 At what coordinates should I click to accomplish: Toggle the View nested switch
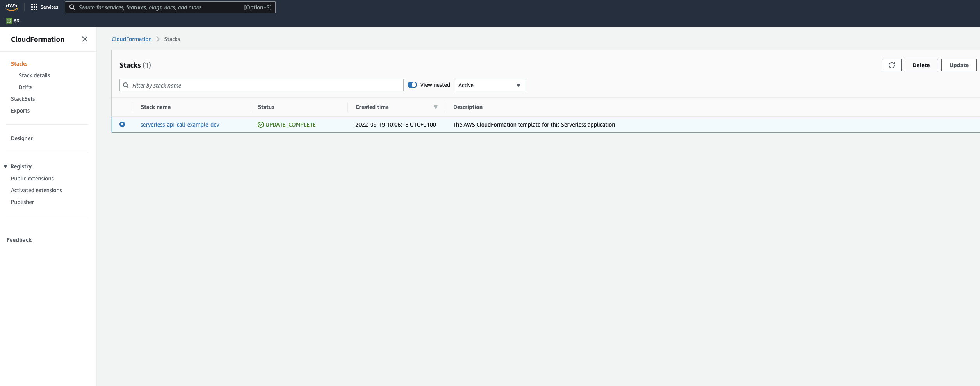point(412,85)
